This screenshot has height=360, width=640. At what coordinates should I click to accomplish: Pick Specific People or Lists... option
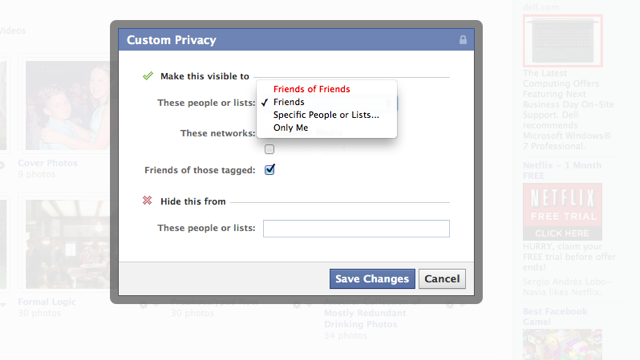pyautogui.click(x=326, y=115)
